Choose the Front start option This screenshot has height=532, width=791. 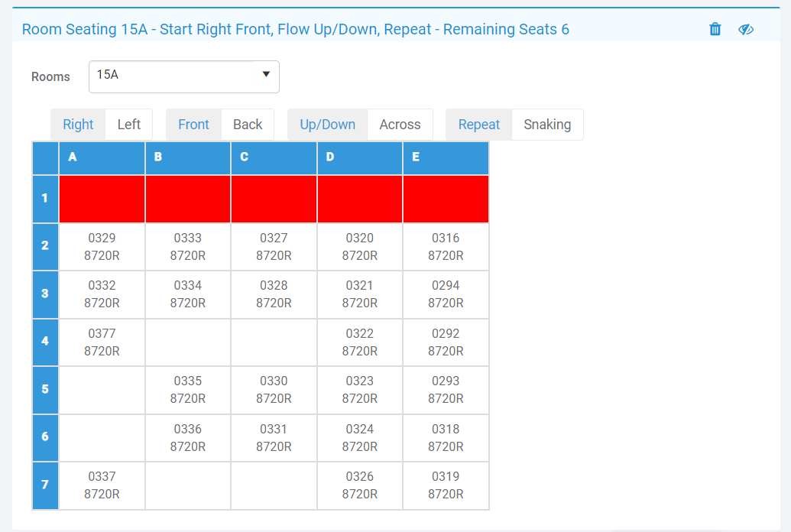pyautogui.click(x=193, y=125)
